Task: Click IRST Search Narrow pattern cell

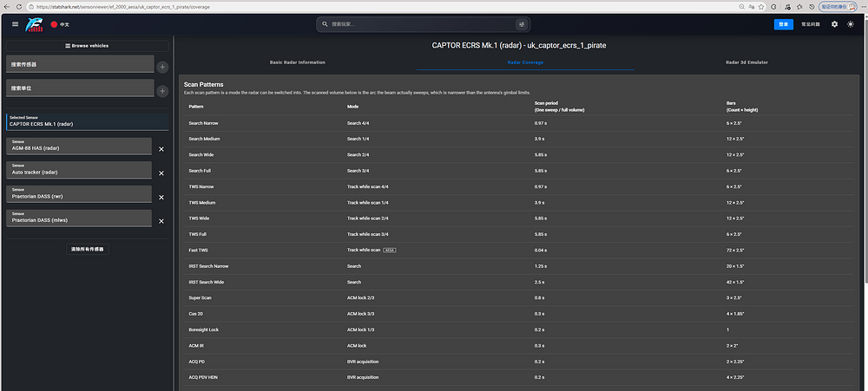Action: point(208,266)
